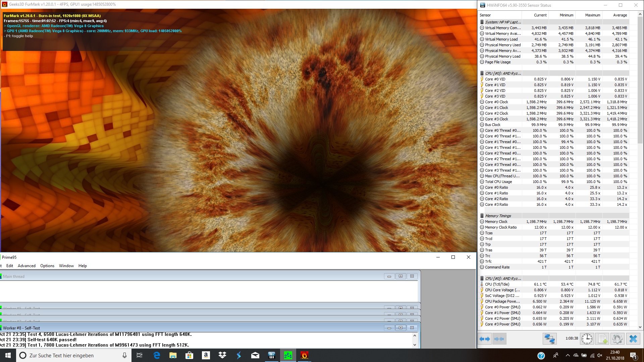Open HWiNFO sensor settings gear icon
Screen dimensions: 644x362
click(x=617, y=339)
